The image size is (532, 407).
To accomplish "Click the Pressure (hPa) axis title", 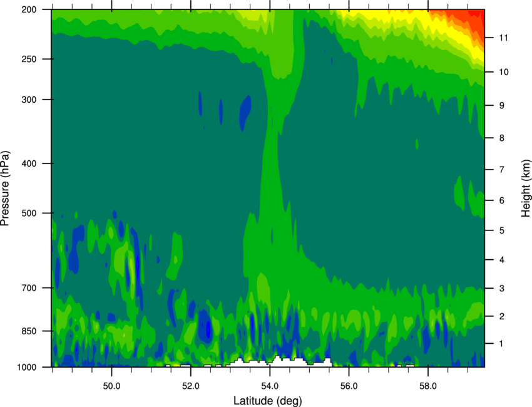I will point(5,188).
